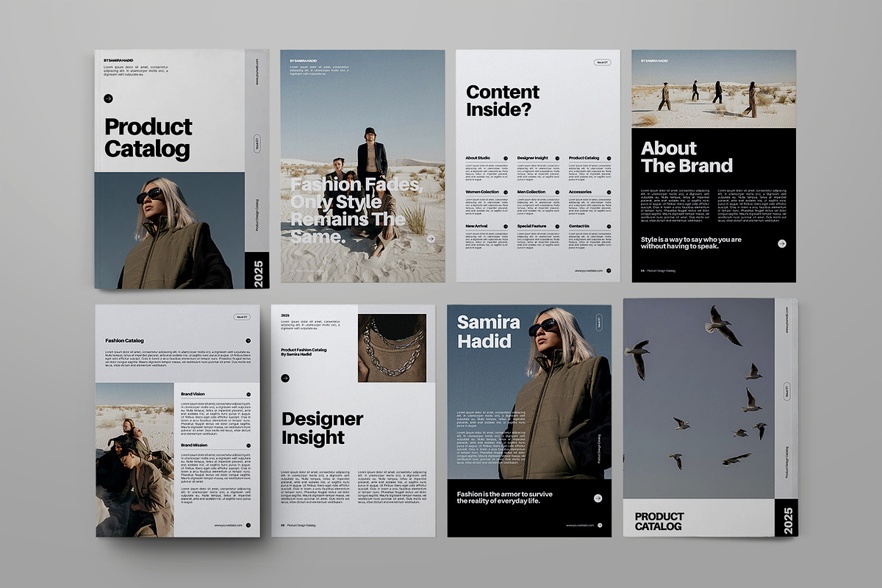Select the Special Feature contents entry

coord(539,237)
